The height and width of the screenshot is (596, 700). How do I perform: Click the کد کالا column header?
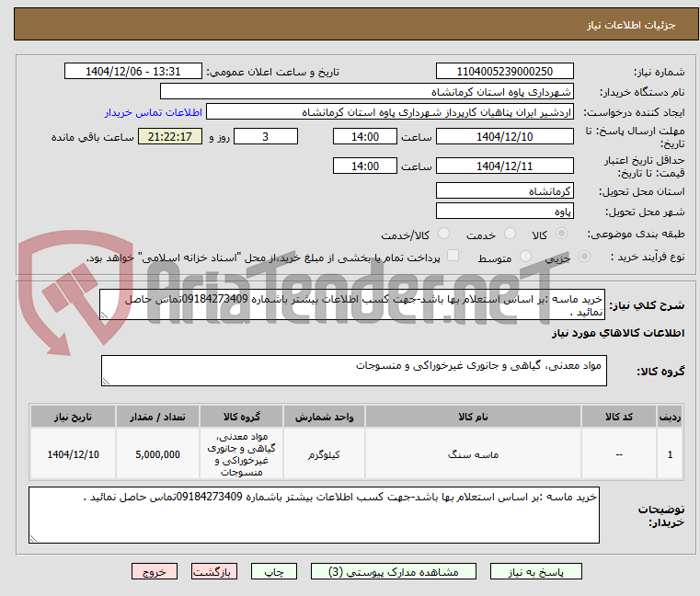(x=619, y=417)
